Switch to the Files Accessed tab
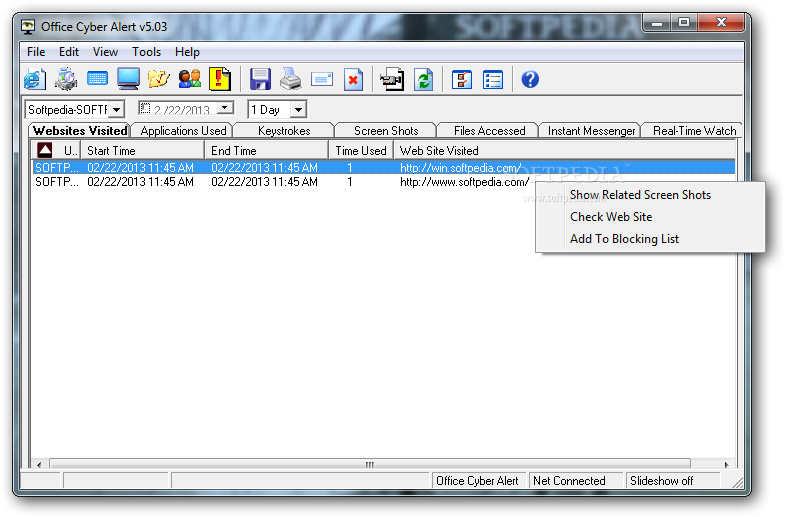Image resolution: width=786 pixels, height=517 pixels. coord(489,130)
